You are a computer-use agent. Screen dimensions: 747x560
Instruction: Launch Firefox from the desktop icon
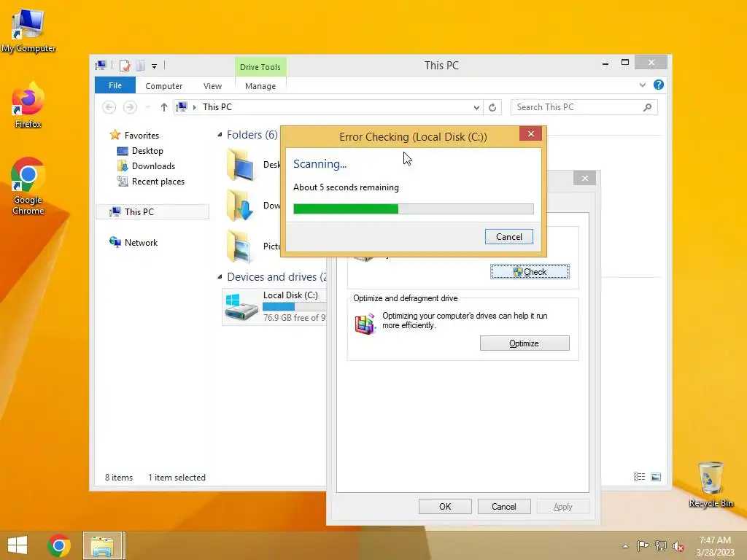(28, 105)
